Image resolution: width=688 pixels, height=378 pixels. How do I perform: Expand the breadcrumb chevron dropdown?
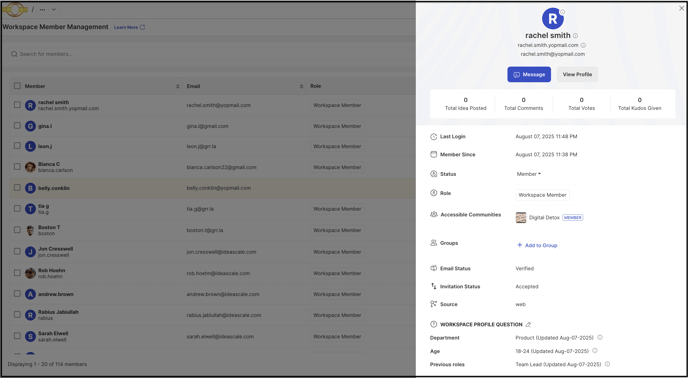coord(54,10)
